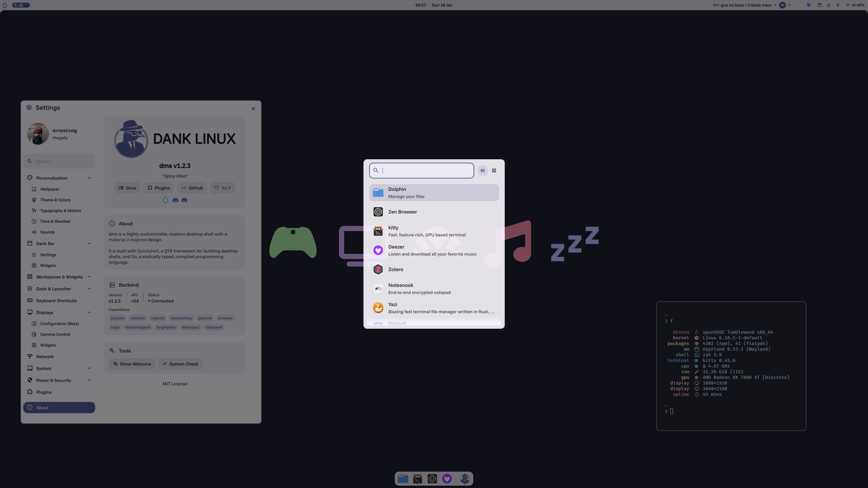The image size is (868, 488).
Task: Open notifications bell in the top bar
Action: tap(829, 5)
